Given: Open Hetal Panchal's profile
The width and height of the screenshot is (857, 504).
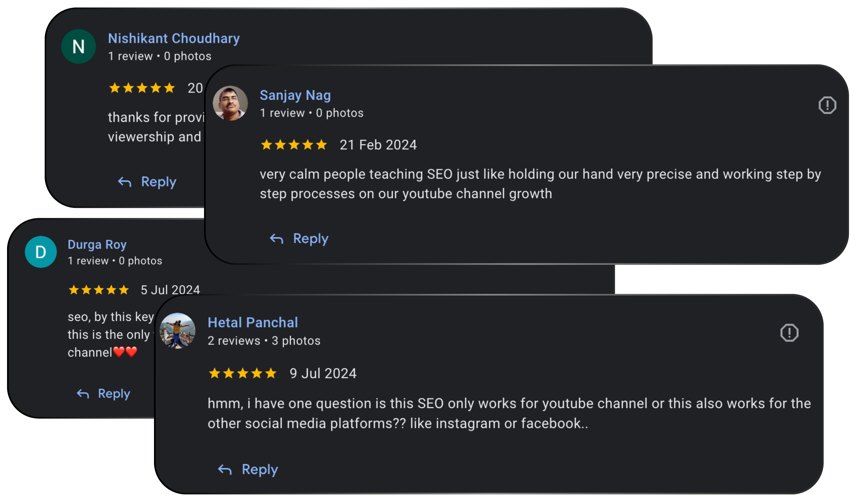Looking at the screenshot, I should pos(253,322).
